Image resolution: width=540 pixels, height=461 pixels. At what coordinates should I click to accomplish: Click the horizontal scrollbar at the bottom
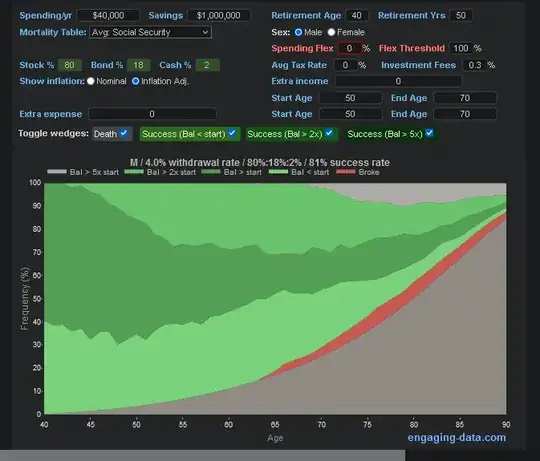click(x=202, y=455)
